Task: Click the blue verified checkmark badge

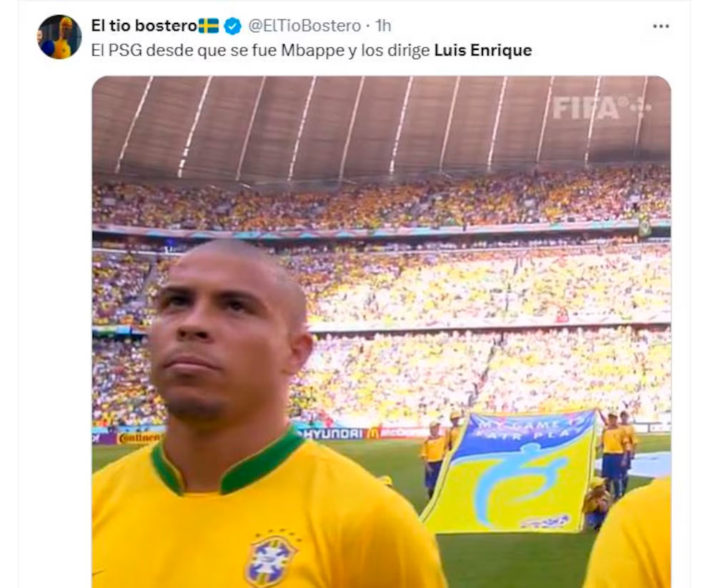Action: [x=233, y=26]
